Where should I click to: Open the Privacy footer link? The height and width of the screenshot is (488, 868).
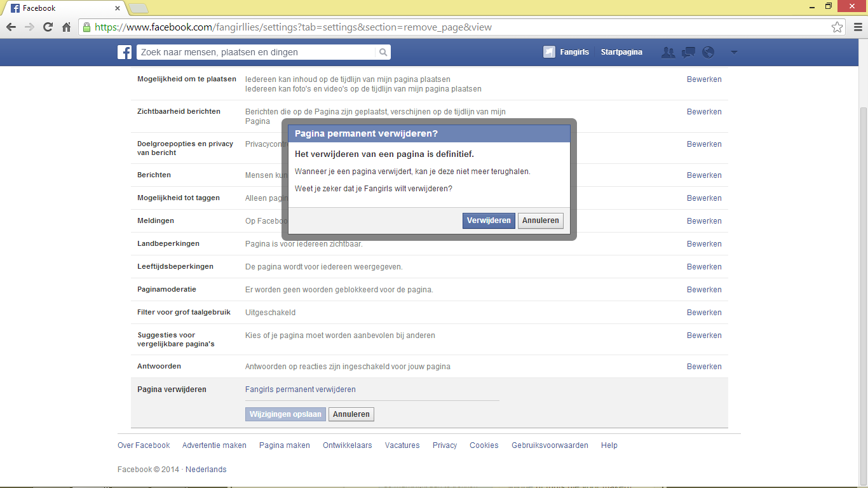tap(445, 445)
